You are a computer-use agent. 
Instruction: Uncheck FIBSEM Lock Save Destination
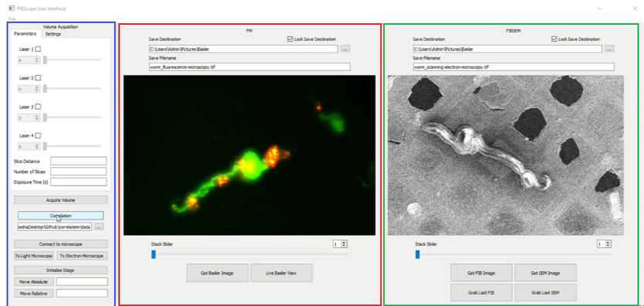[x=554, y=39]
